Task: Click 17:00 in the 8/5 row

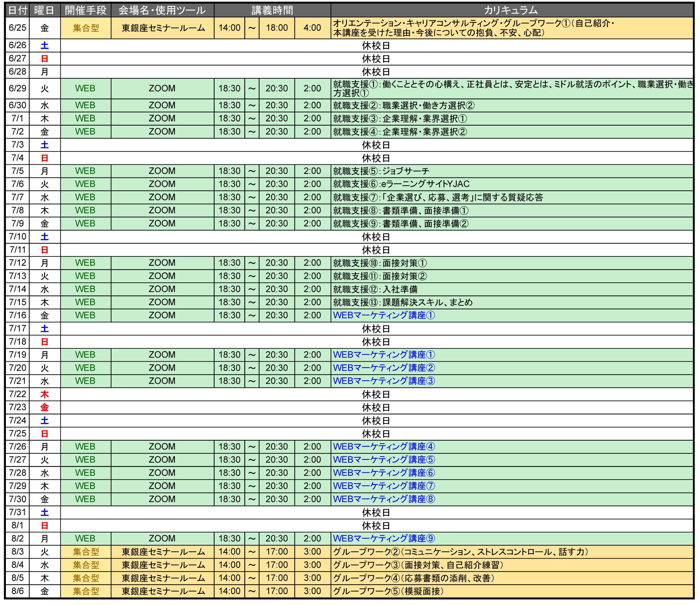Action: (x=277, y=578)
